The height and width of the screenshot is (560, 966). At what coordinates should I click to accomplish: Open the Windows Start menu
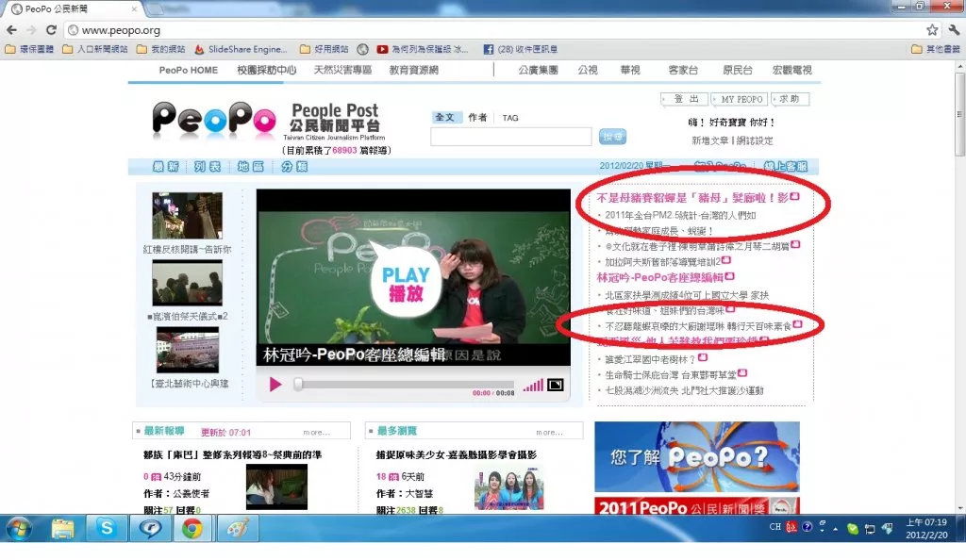pyautogui.click(x=19, y=528)
